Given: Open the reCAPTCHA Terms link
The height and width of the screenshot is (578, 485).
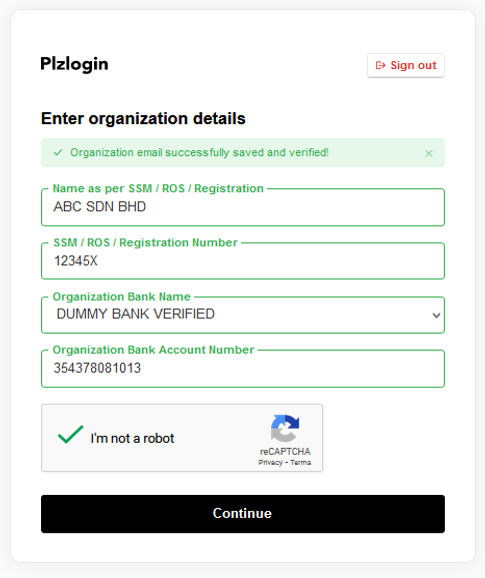Looking at the screenshot, I should pos(300,462).
